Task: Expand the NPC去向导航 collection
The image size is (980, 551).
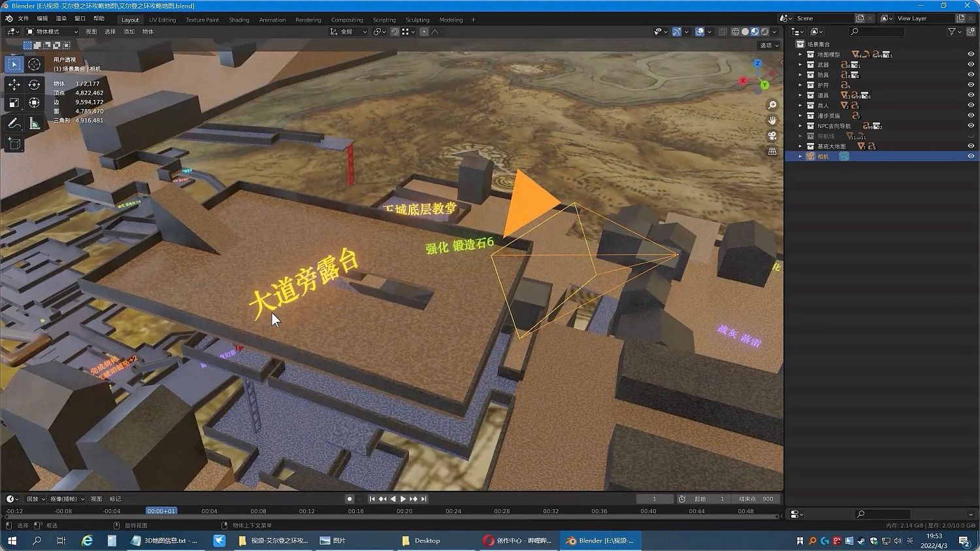Action: [x=800, y=126]
